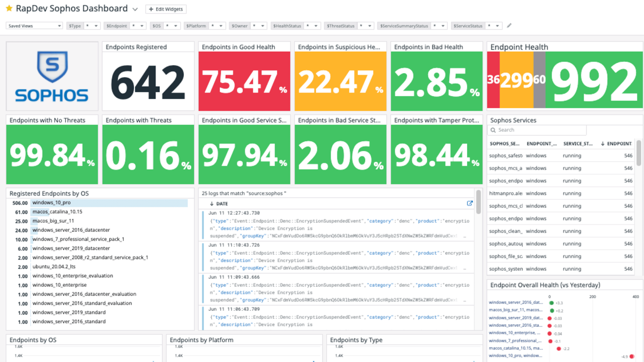Viewport: 644px width, 362px height.
Task: Select macos_big_sur_11 in OS list
Action: click(x=53, y=221)
